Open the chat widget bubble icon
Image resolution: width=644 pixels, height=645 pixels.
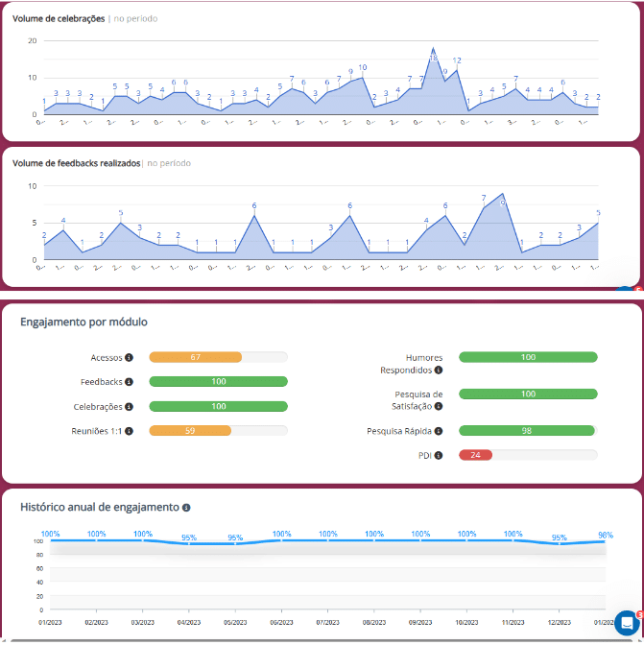(x=627, y=623)
